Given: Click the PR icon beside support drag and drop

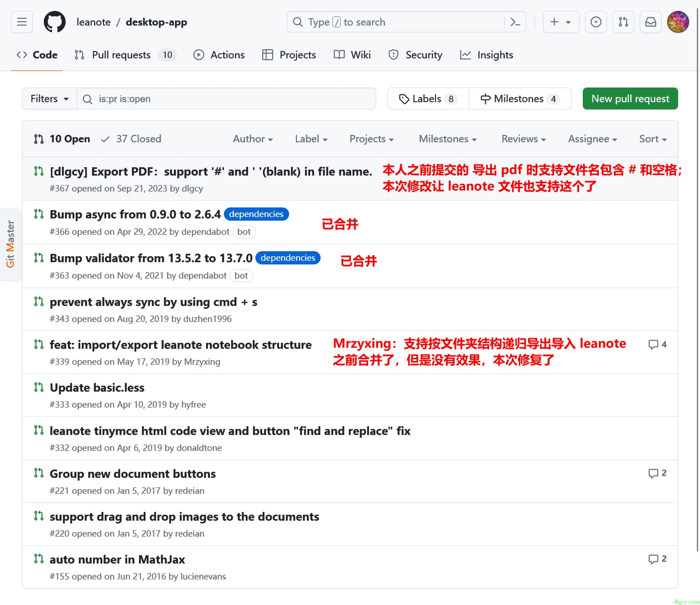Looking at the screenshot, I should coord(39,516).
